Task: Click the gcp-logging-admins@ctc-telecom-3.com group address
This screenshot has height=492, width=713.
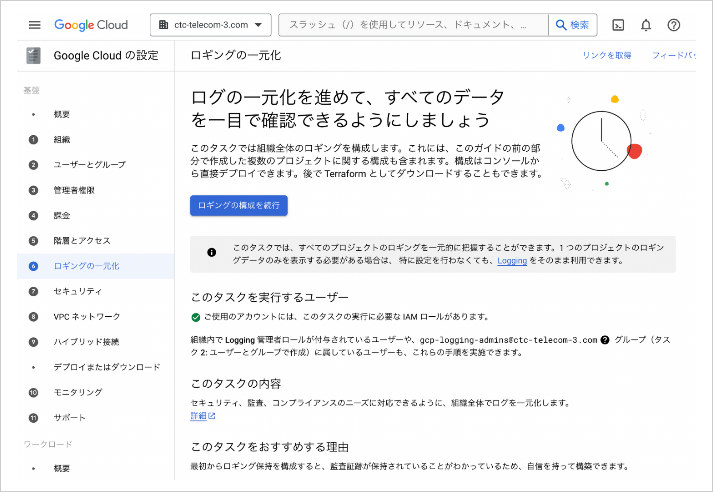Action: point(508,340)
